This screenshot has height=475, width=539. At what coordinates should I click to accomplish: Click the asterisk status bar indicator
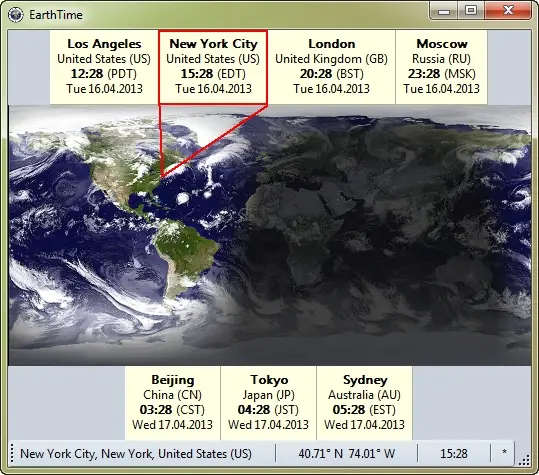coord(504,453)
